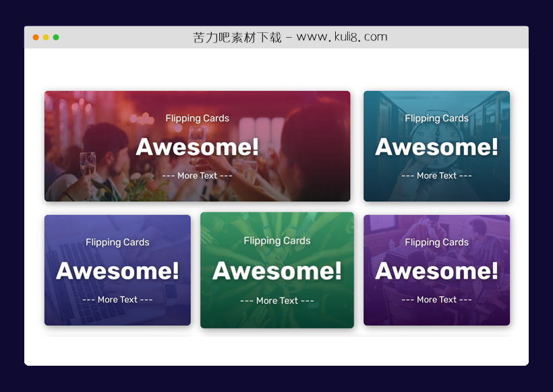This screenshot has width=553, height=392.
Task: Flip the red party card via its Awesome! heading
Action: click(x=197, y=147)
